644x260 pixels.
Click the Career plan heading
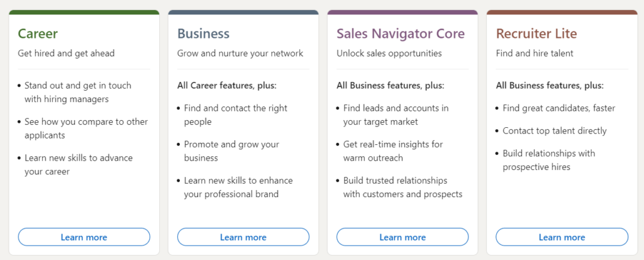[38, 33]
